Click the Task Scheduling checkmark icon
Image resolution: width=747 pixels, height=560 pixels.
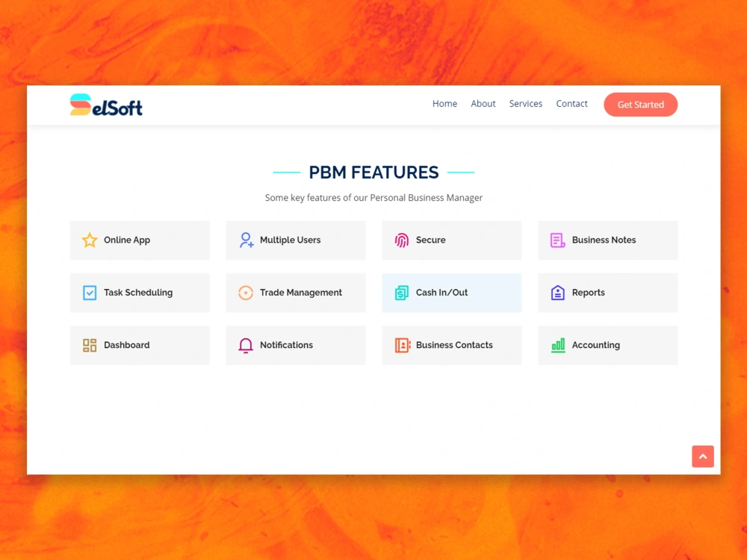tap(90, 293)
